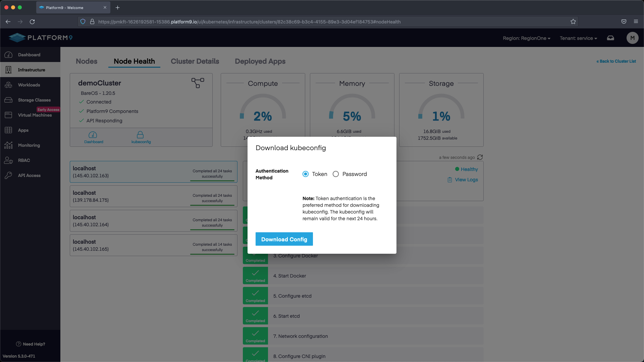The image size is (644, 362).
Task: Select node localhost (139.178.84.175)
Action: (154, 196)
